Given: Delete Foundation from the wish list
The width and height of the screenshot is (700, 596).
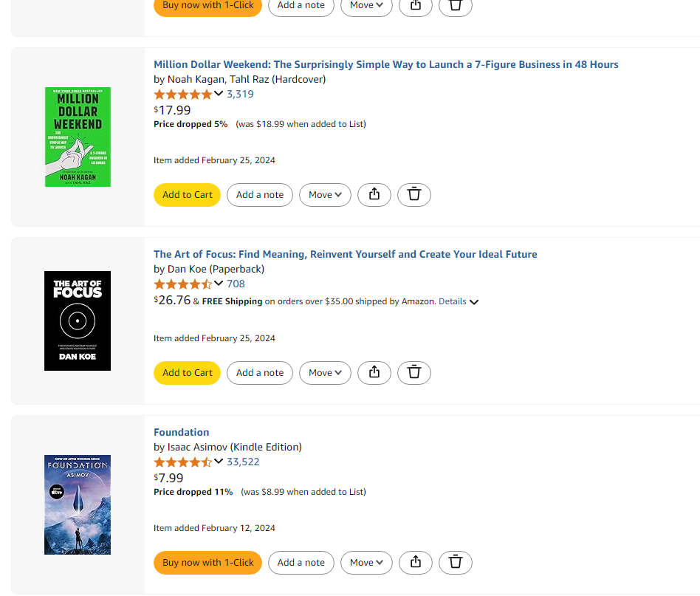Looking at the screenshot, I should point(456,563).
